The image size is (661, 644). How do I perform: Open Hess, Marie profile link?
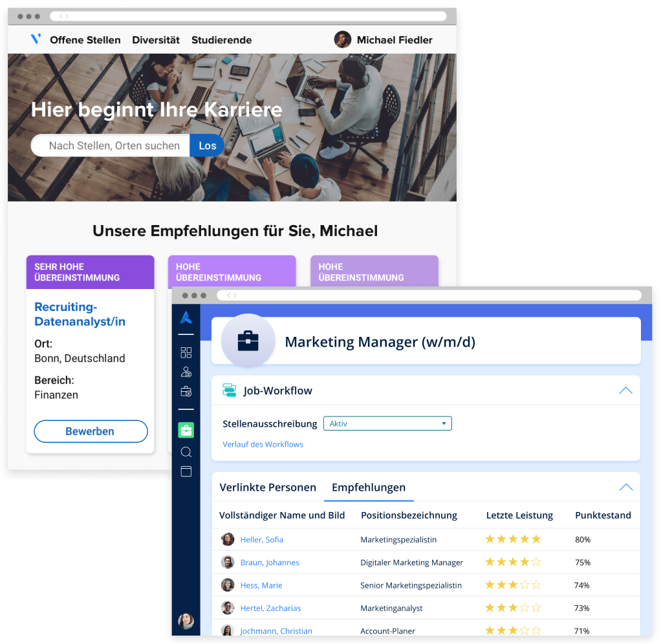click(261, 585)
